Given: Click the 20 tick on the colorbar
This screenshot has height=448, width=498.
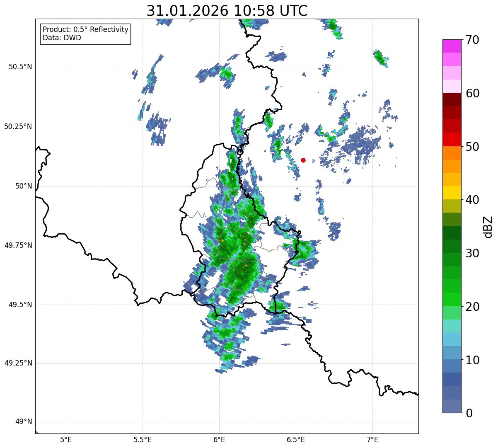Looking at the screenshot, I should click(472, 307).
